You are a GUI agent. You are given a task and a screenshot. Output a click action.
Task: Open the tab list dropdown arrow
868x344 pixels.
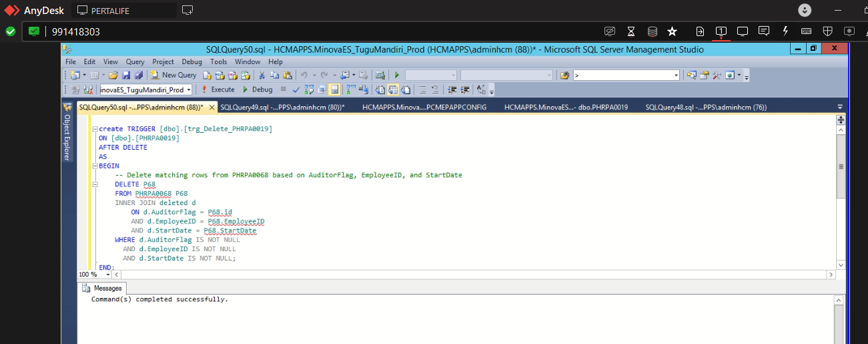pos(840,107)
